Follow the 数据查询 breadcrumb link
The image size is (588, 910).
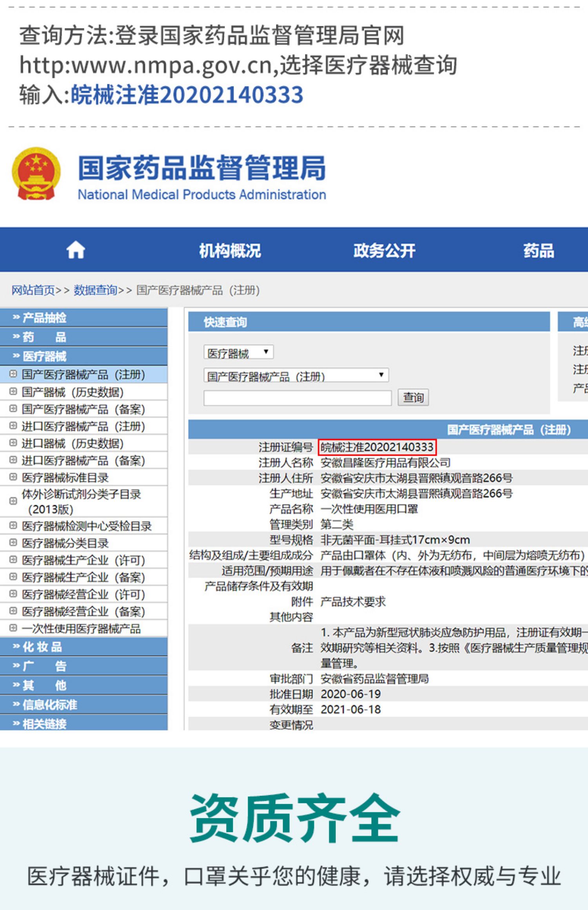96,290
